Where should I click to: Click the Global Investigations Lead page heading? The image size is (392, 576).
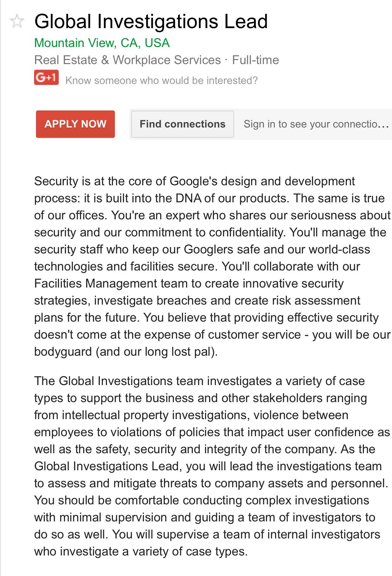click(151, 21)
